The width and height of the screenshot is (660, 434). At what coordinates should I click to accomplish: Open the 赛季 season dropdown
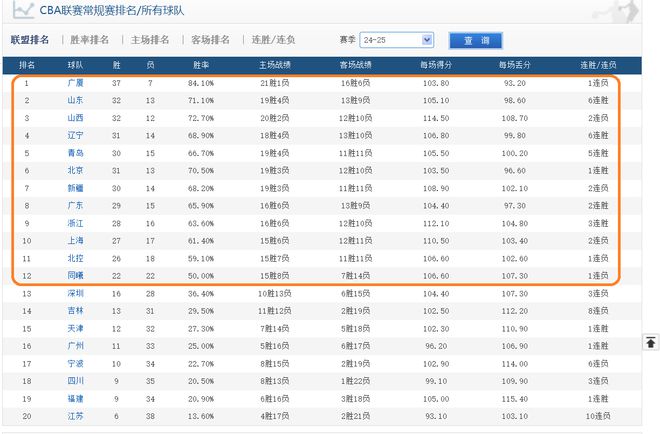click(x=397, y=40)
